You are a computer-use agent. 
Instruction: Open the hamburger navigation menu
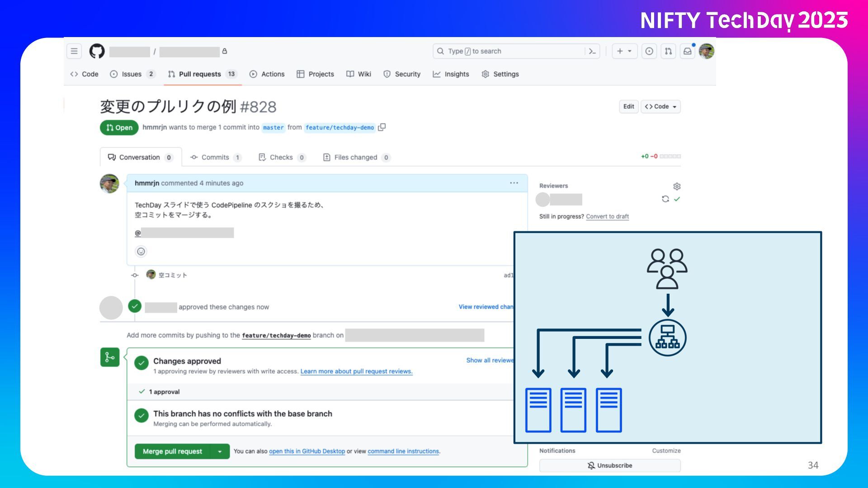pyautogui.click(x=74, y=51)
